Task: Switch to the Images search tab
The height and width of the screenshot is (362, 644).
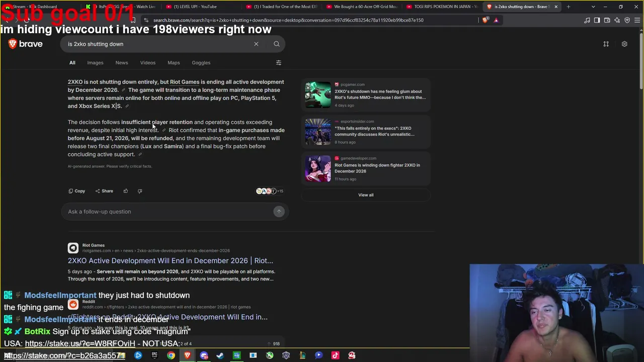Action: 95,63
